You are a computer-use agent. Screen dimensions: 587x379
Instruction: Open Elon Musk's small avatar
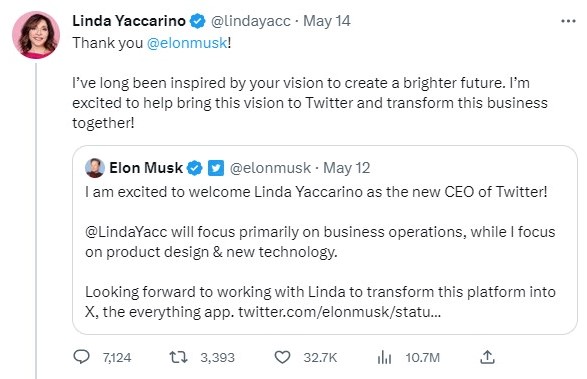coord(95,168)
